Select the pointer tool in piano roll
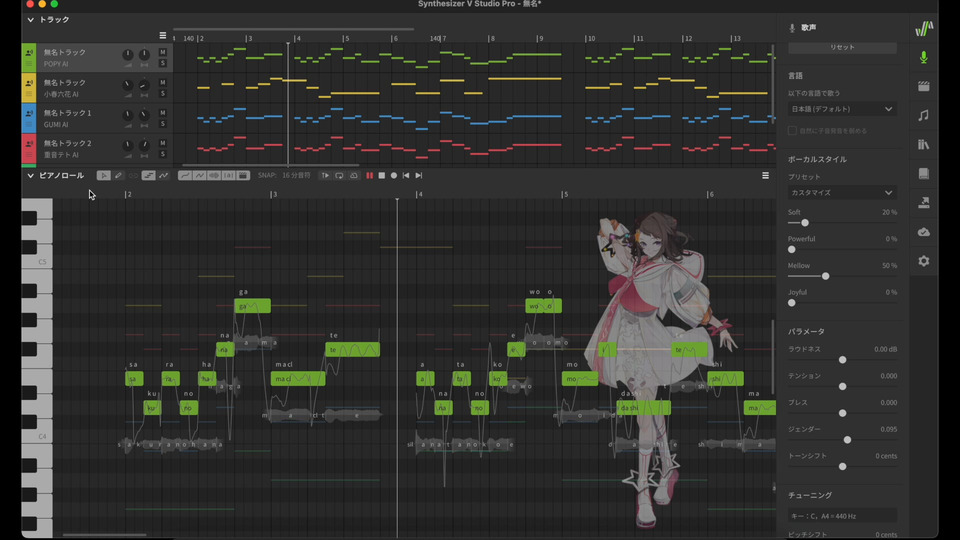 [103, 176]
